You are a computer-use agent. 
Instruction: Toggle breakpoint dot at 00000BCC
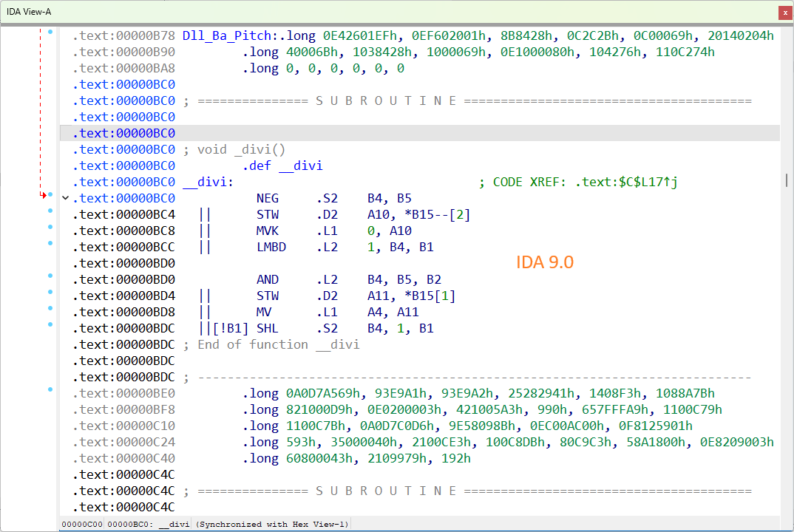pyautogui.click(x=50, y=243)
